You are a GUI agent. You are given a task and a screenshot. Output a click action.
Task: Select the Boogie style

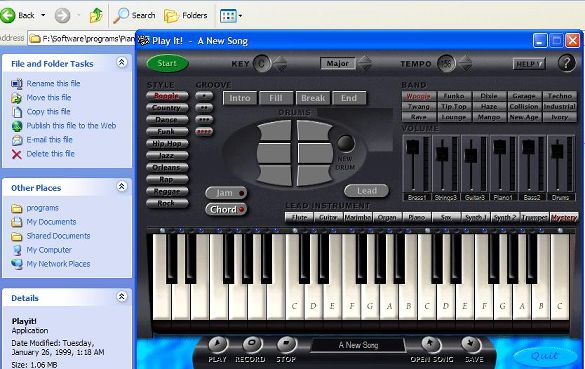pyautogui.click(x=167, y=96)
